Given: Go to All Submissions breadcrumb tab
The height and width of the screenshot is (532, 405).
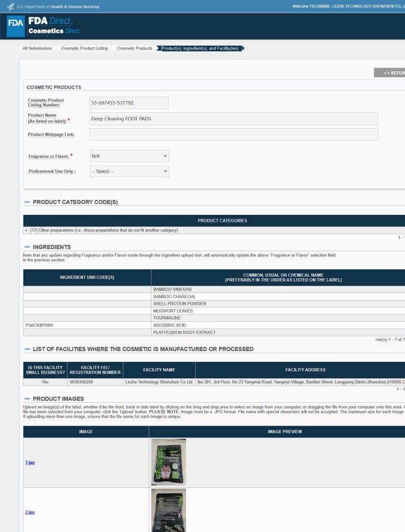Looking at the screenshot, I should 37,48.
